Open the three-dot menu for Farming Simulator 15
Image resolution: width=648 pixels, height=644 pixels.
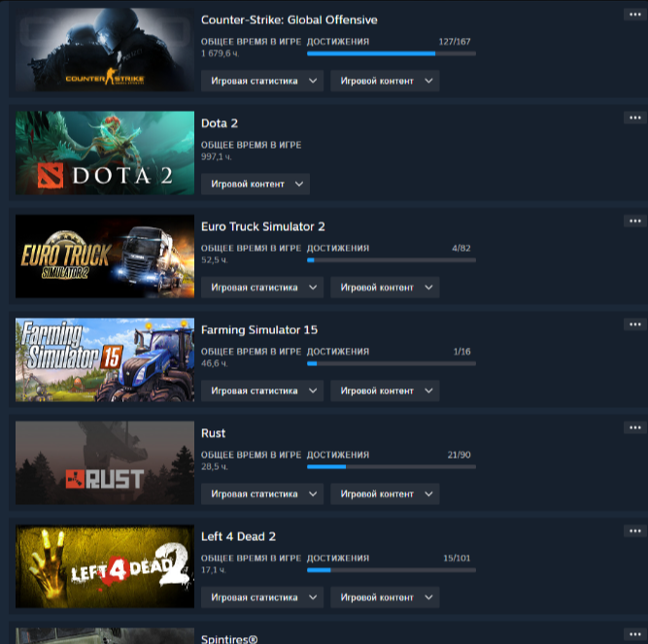coord(635,324)
